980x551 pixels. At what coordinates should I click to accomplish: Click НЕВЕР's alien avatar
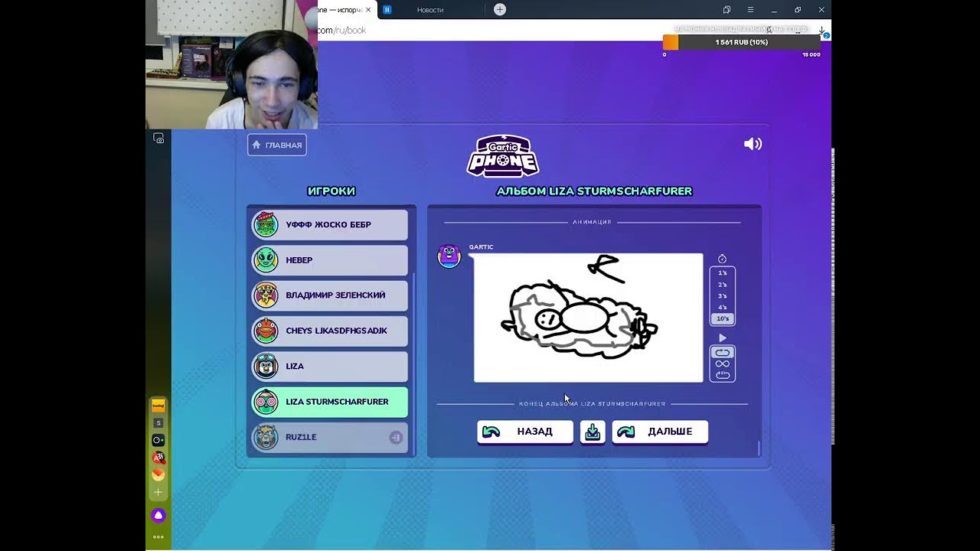266,260
